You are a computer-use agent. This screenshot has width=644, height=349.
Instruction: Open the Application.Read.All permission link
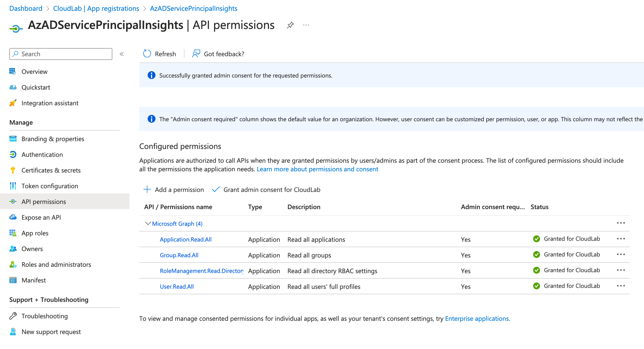185,240
